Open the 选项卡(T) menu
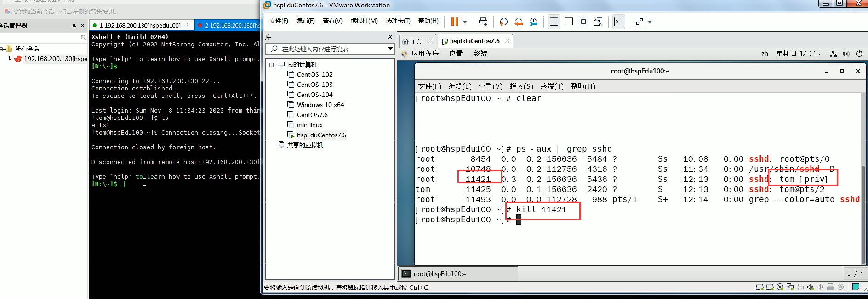 tap(398, 21)
